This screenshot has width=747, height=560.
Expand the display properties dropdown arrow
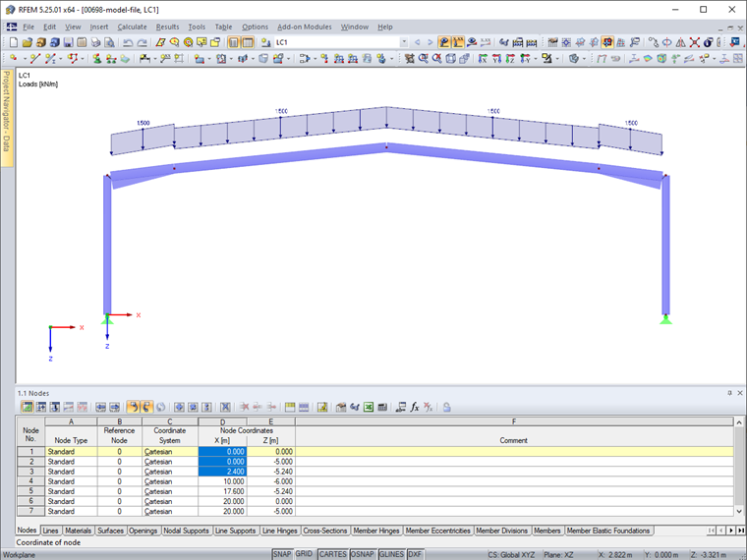tap(584, 59)
